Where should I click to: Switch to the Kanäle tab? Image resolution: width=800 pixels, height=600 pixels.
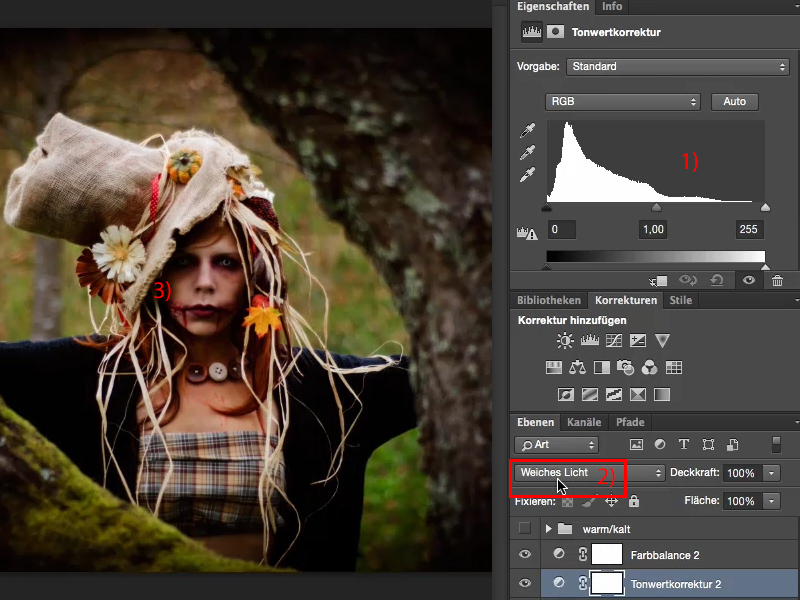584,422
